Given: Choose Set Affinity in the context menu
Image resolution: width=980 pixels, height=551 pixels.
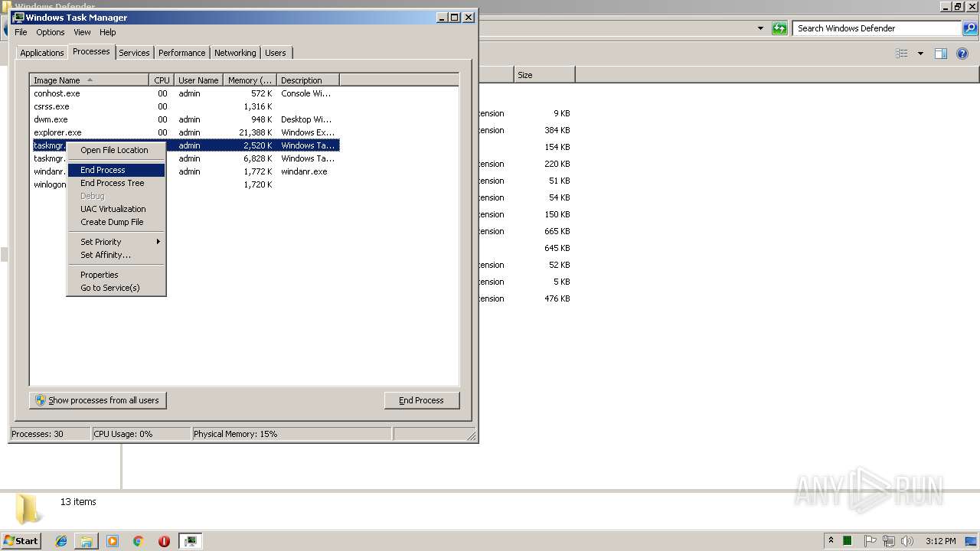Looking at the screenshot, I should (x=116, y=255).
